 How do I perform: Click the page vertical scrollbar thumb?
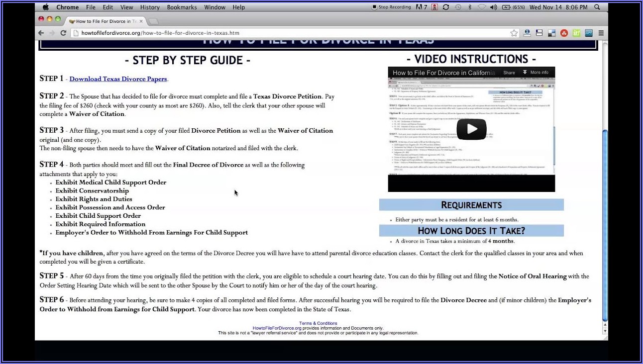click(x=605, y=226)
